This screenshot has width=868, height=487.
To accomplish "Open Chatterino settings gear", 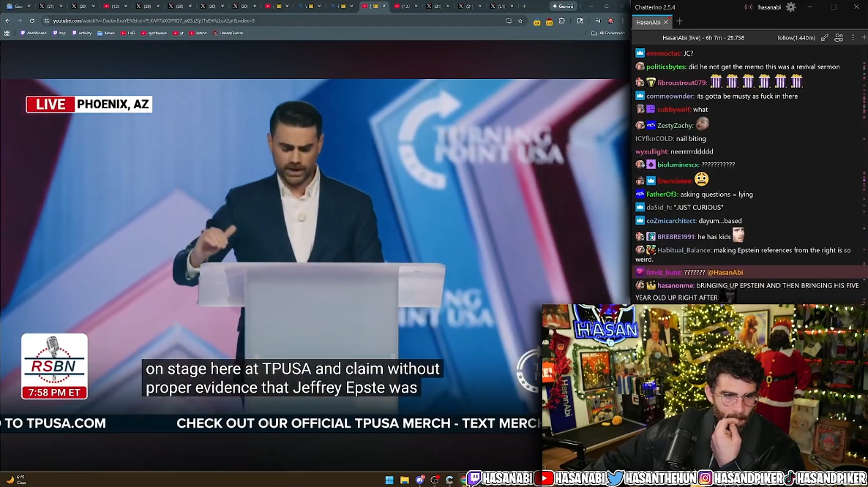I will click(790, 7).
